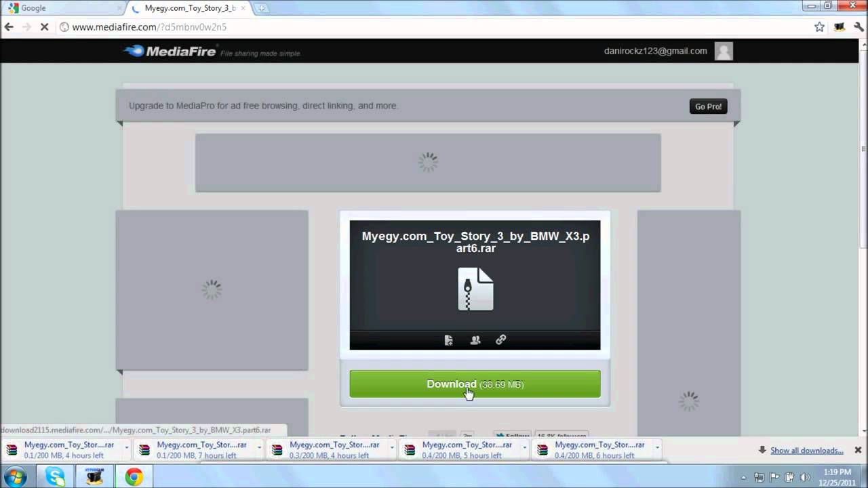
Task: Click the share with people icon
Action: 475,340
